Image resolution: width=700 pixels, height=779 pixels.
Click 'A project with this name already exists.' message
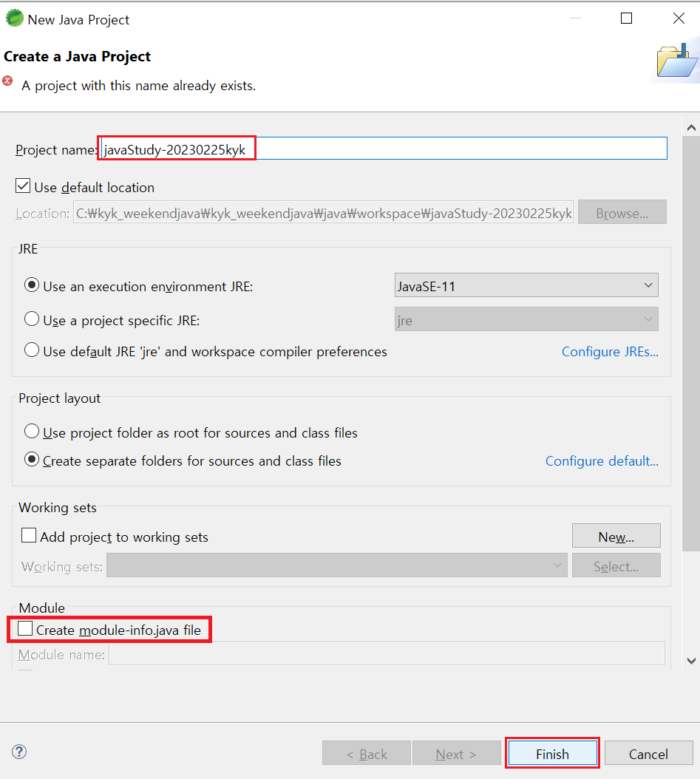coord(139,86)
